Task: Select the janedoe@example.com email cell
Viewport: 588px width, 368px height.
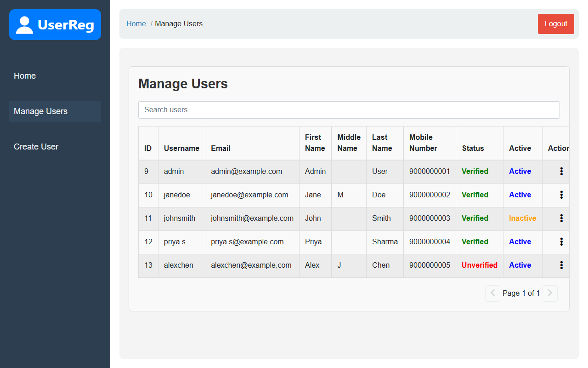Action: coord(252,195)
